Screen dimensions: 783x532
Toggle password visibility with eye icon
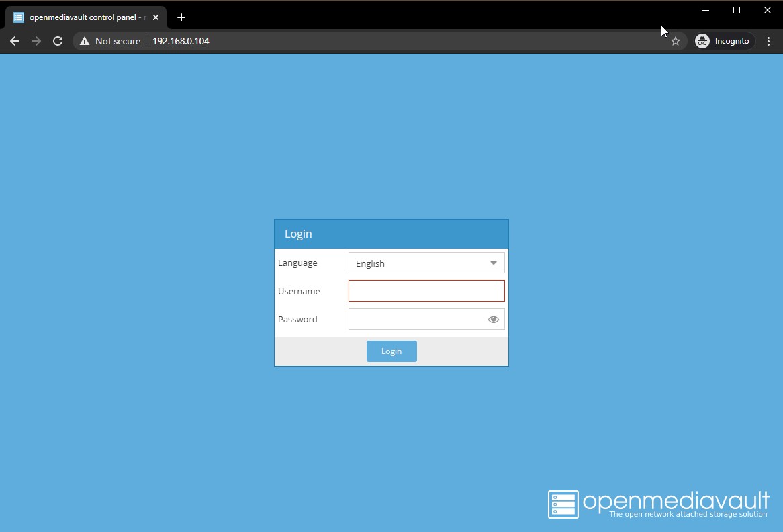coord(494,320)
